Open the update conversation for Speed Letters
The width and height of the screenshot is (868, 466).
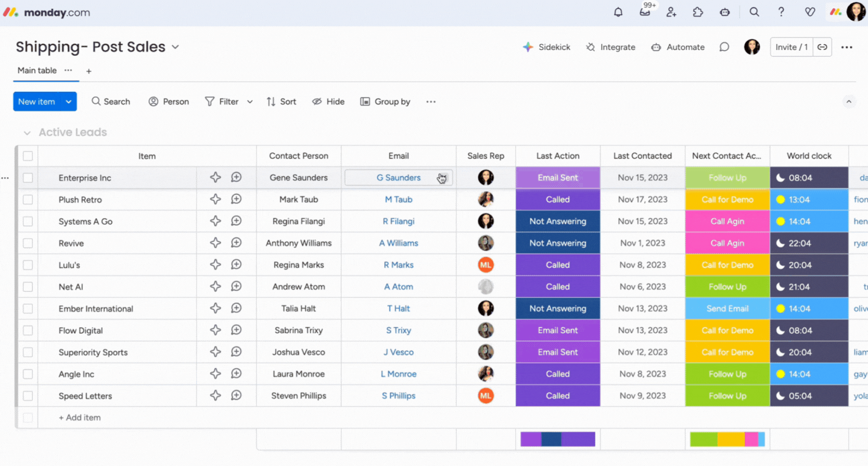236,396
